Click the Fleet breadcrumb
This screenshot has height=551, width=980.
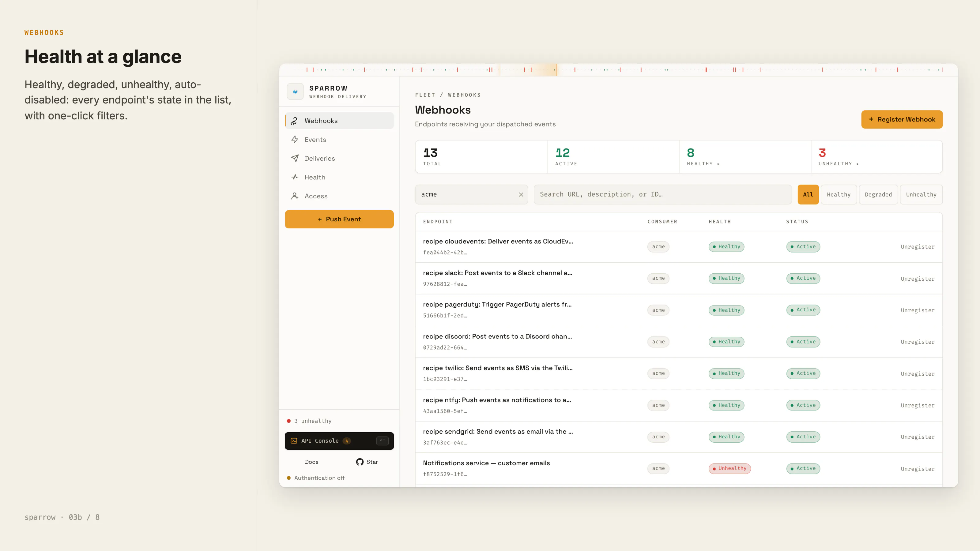(x=425, y=95)
